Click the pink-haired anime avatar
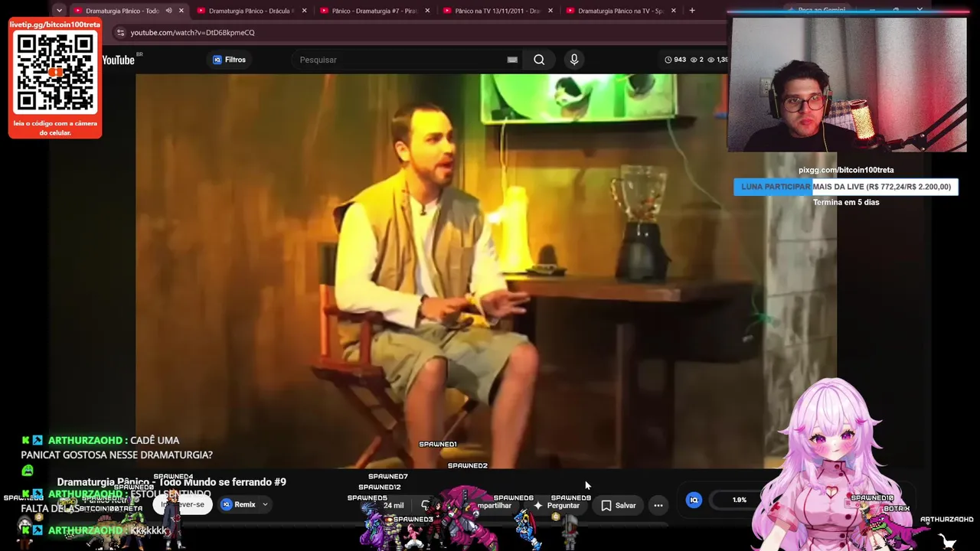Screen dimensions: 980x551 tap(831, 463)
